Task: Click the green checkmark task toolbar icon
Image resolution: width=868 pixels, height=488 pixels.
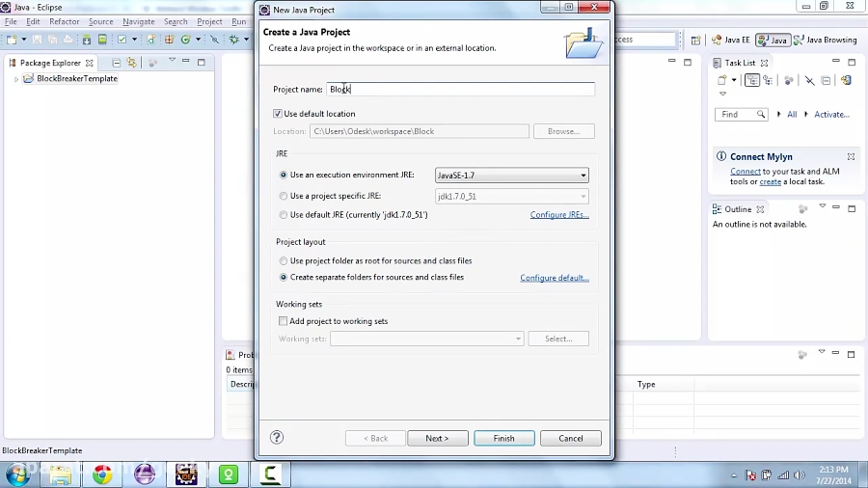Action: [x=122, y=40]
